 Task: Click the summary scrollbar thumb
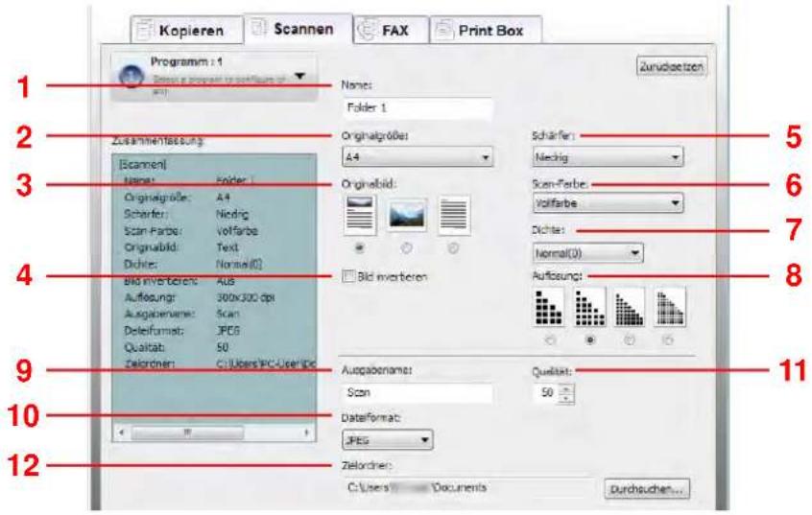pos(187,433)
